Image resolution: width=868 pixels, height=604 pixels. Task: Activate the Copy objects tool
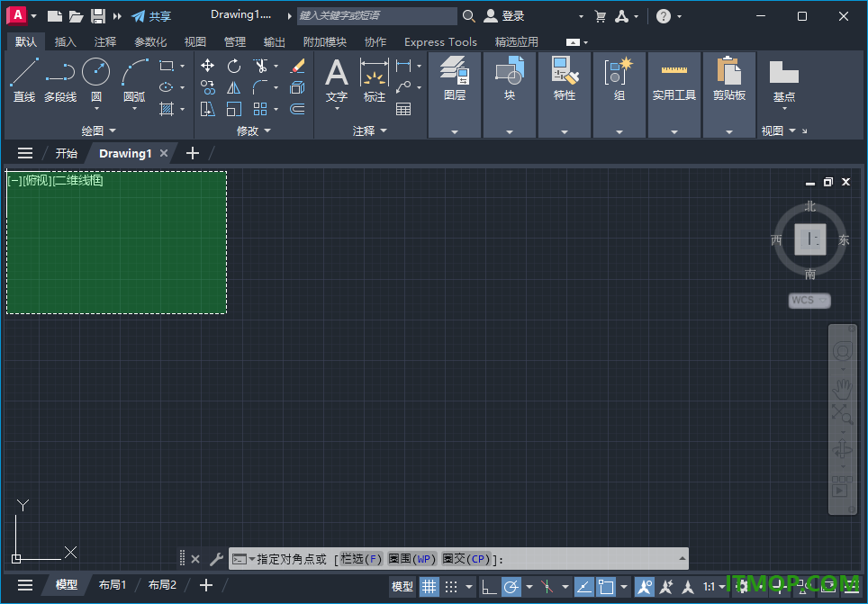pyautogui.click(x=208, y=87)
